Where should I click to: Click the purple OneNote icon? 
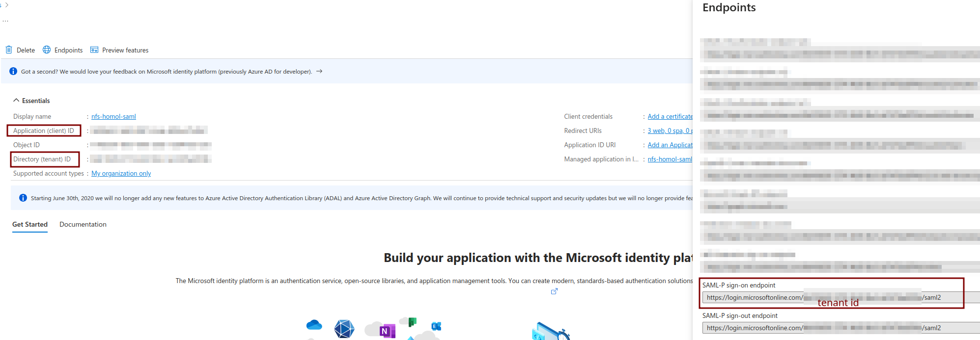click(x=387, y=331)
